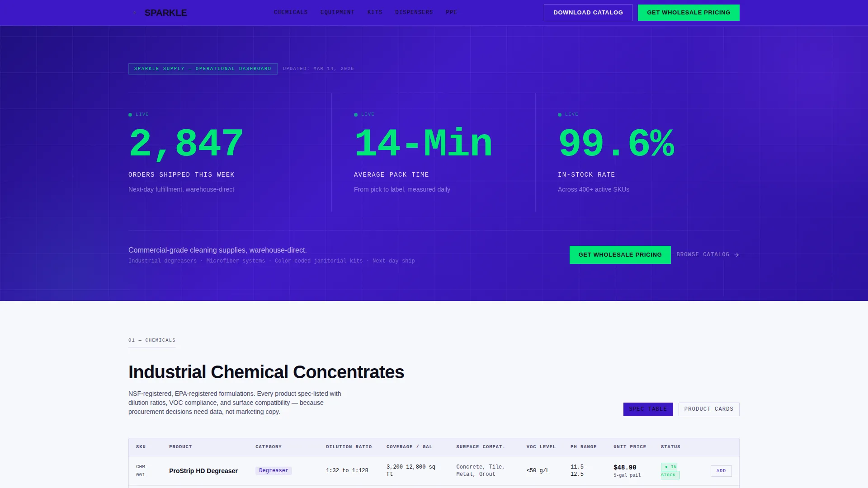Click the Industrial Chemical Concentrates heading
868x488 pixels.
(x=266, y=372)
